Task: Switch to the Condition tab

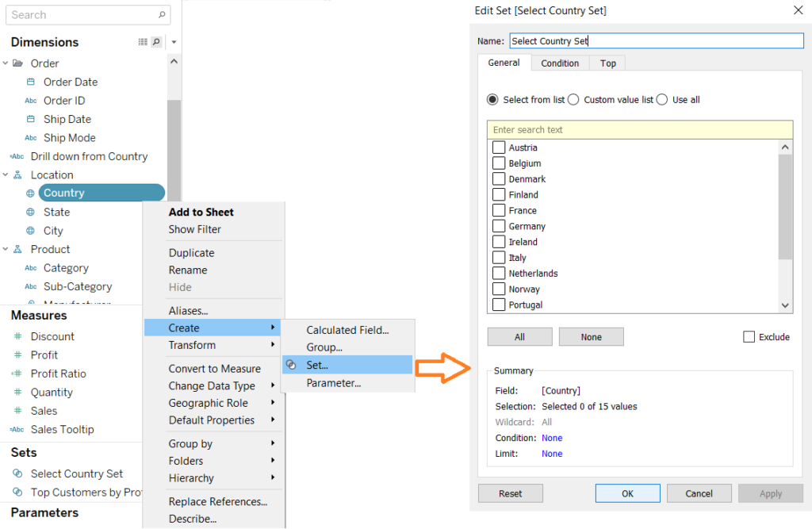Action: pos(560,63)
